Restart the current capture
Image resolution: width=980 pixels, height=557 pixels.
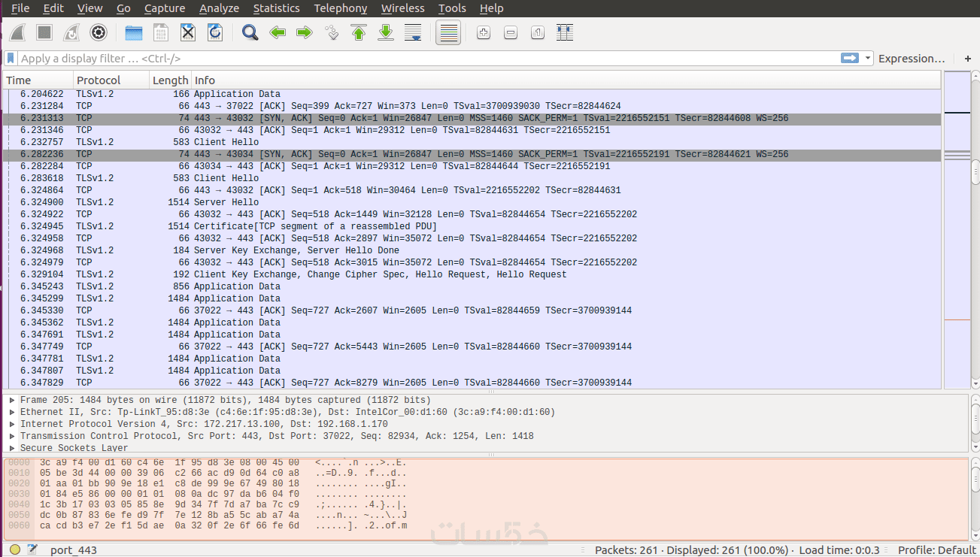(x=71, y=32)
